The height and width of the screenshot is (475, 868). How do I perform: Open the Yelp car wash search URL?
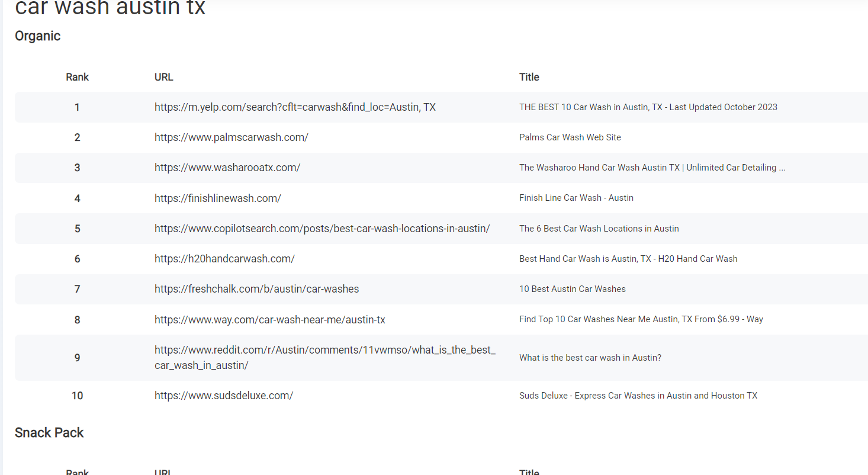[295, 107]
